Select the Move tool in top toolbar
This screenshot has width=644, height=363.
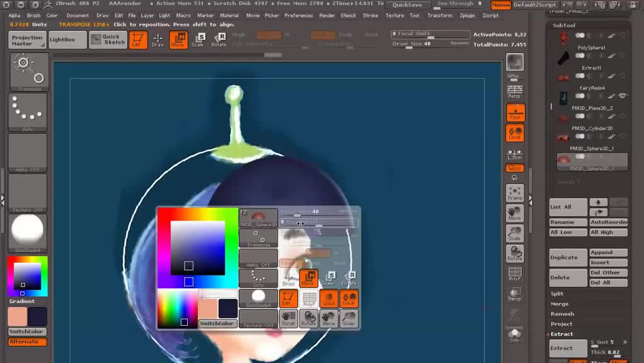[178, 40]
